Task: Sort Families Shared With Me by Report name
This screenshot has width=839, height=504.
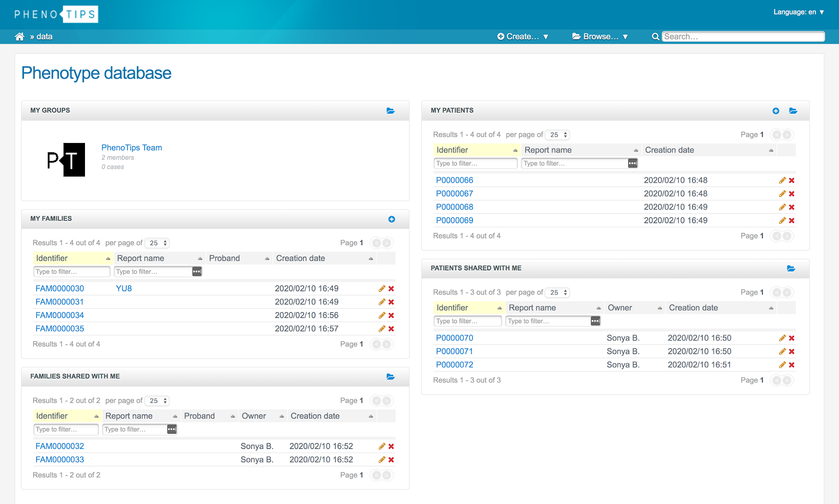Action: (x=142, y=416)
